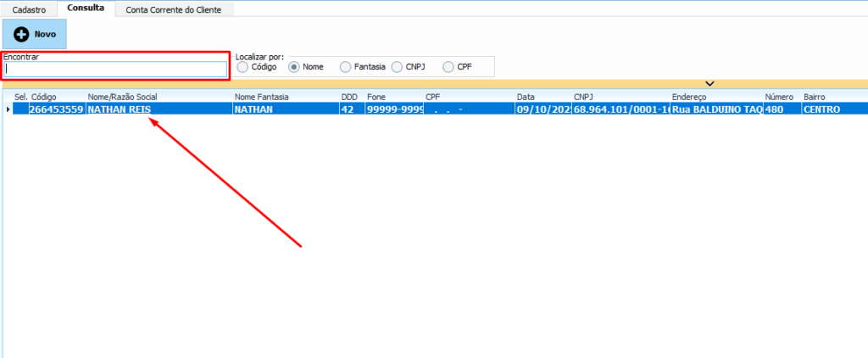Viewport: 868px width, 358px height.
Task: Click the CNPJ column header
Action: click(x=584, y=97)
